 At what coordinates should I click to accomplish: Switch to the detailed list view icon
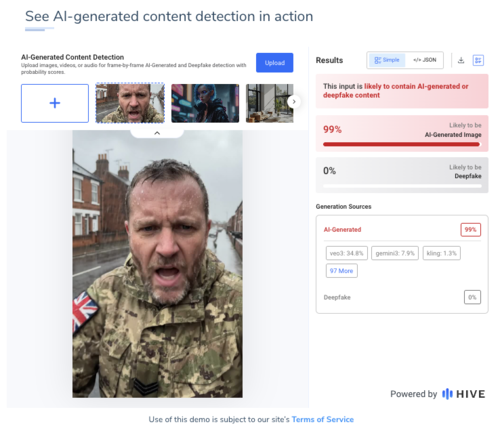478,60
